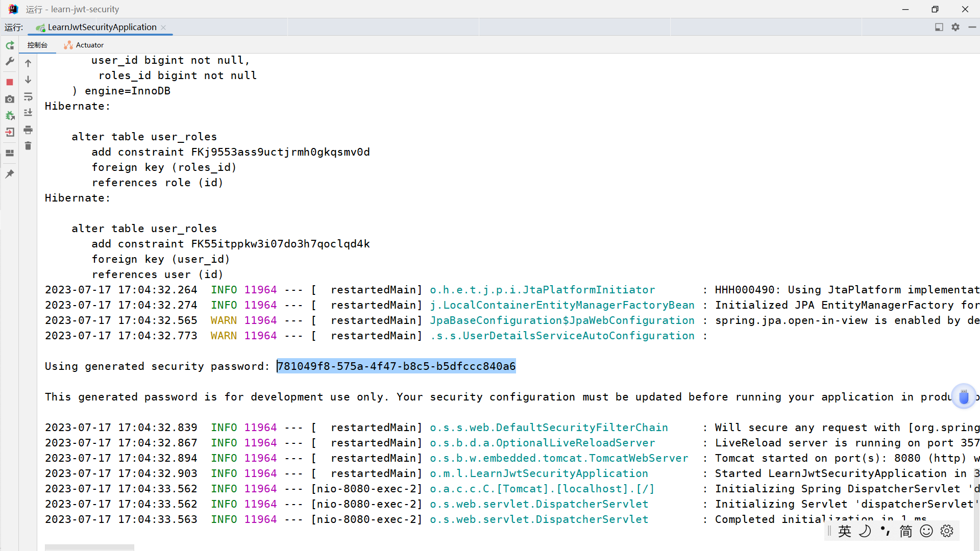This screenshot has height=551, width=980.
Task: Print console output via printer icon
Action: (28, 130)
